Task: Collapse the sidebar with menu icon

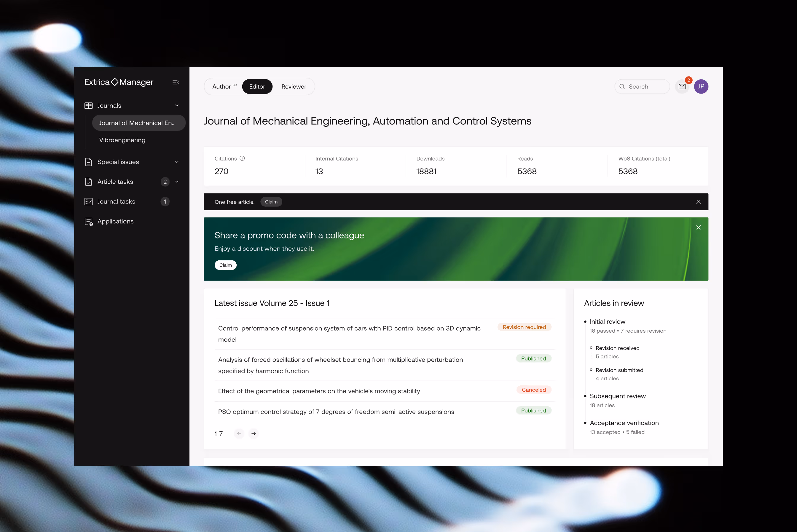Action: tap(176, 82)
